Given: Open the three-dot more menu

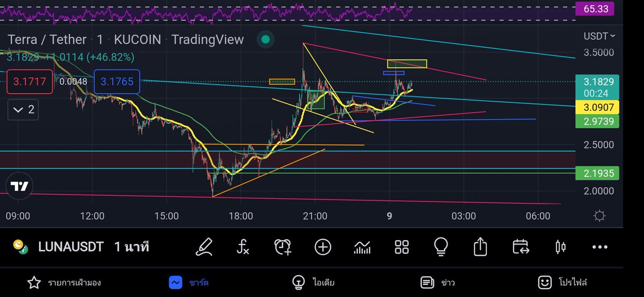Looking at the screenshot, I should (599, 247).
